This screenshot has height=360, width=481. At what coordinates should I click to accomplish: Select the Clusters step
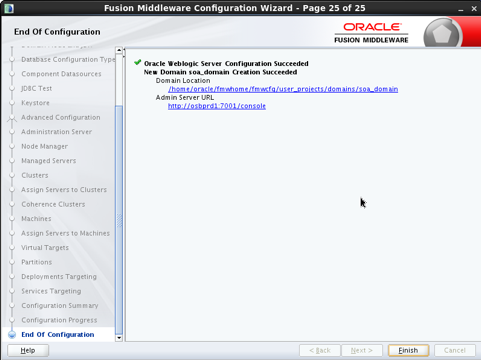tap(35, 175)
